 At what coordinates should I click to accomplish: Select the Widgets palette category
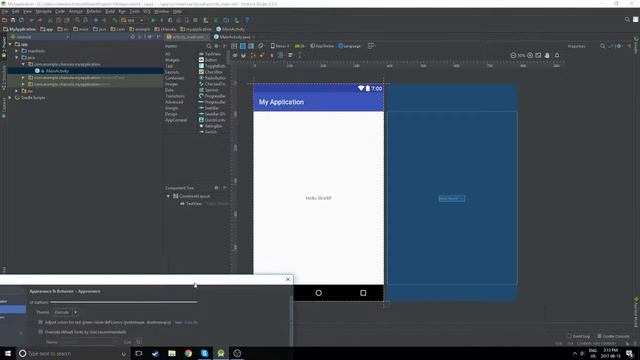(x=172, y=60)
